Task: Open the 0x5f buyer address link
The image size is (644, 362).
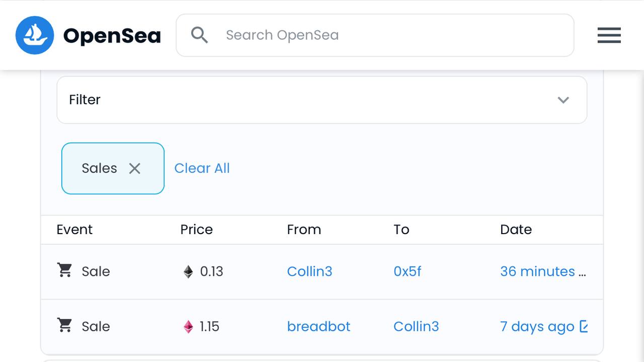Action: coord(407,271)
